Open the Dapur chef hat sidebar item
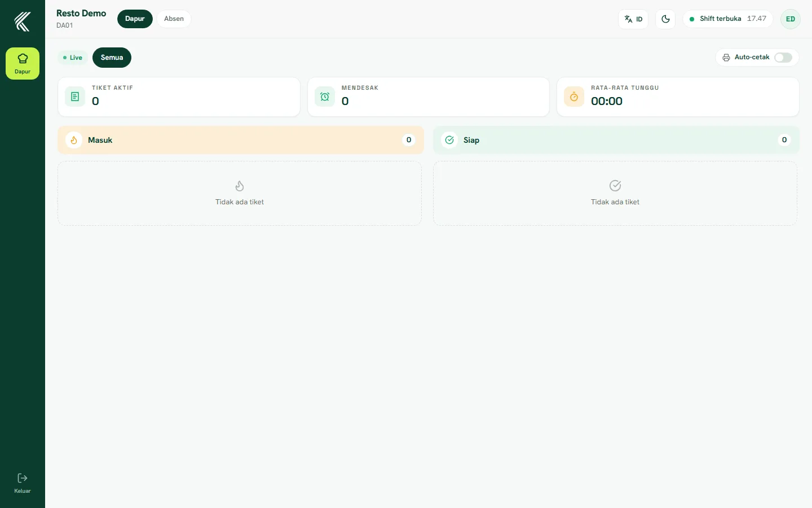Image resolution: width=812 pixels, height=508 pixels. [23, 63]
